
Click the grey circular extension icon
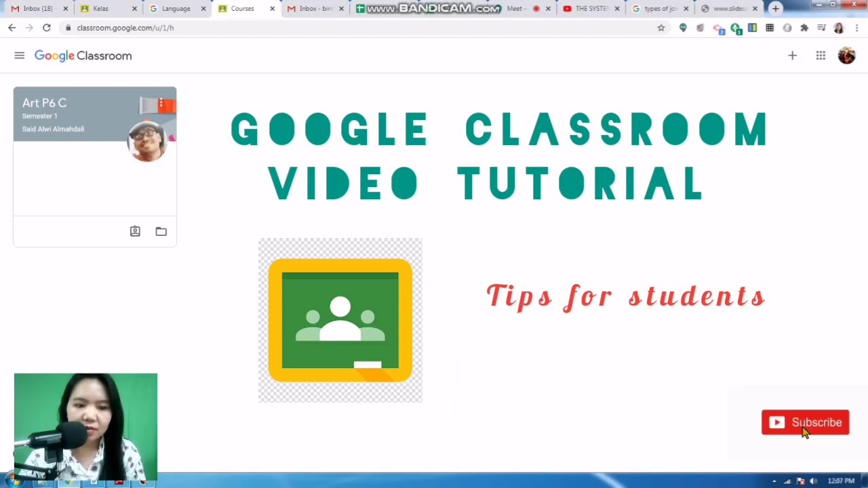787,28
